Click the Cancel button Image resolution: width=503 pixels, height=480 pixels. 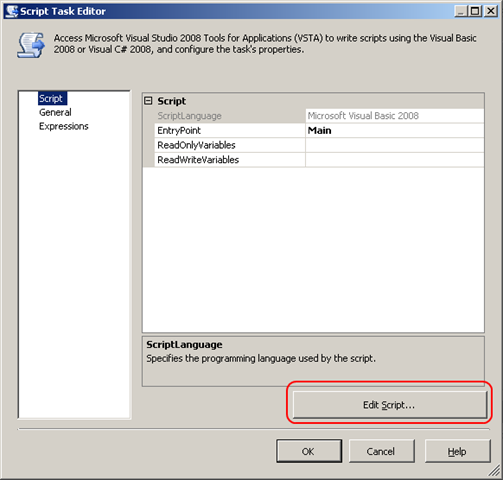(381, 451)
